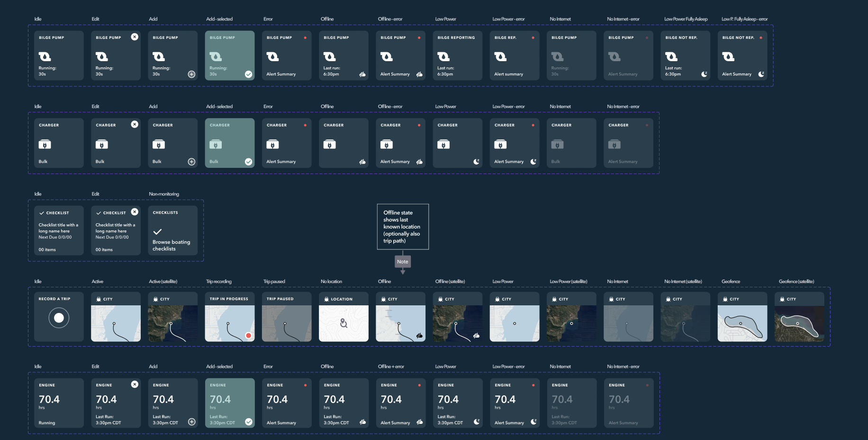Click the record circle on Record a Trip card
This screenshot has height=440, width=868.
[59, 318]
